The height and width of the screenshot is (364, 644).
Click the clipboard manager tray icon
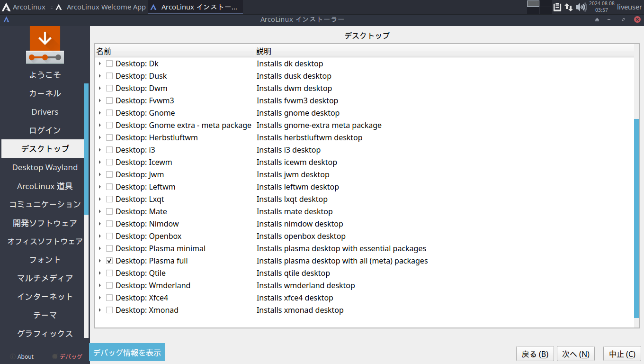[x=557, y=7]
